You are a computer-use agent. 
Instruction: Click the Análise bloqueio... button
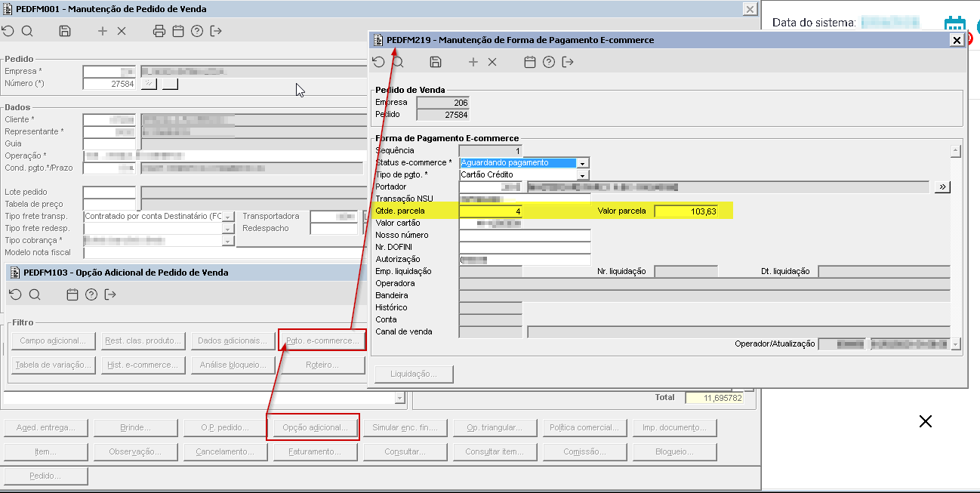coord(233,365)
